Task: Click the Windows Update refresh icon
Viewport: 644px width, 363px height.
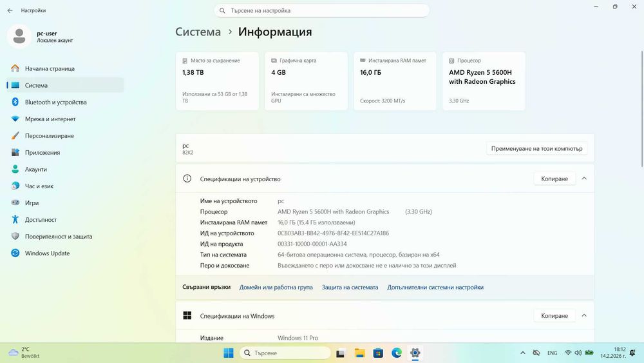Action: point(15,253)
